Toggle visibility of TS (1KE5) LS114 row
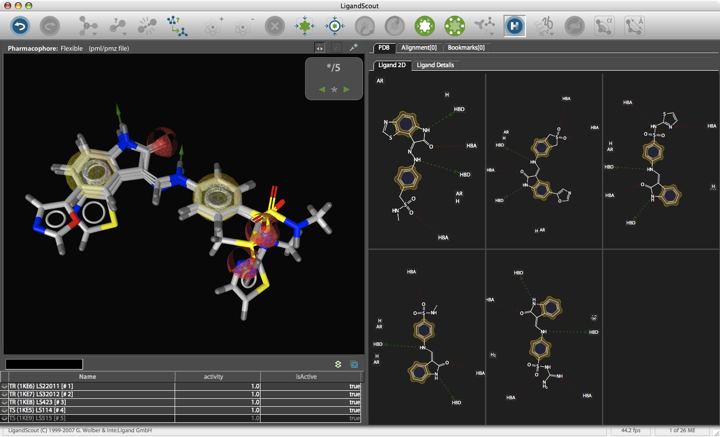Image resolution: width=720 pixels, height=437 pixels. click(x=5, y=410)
